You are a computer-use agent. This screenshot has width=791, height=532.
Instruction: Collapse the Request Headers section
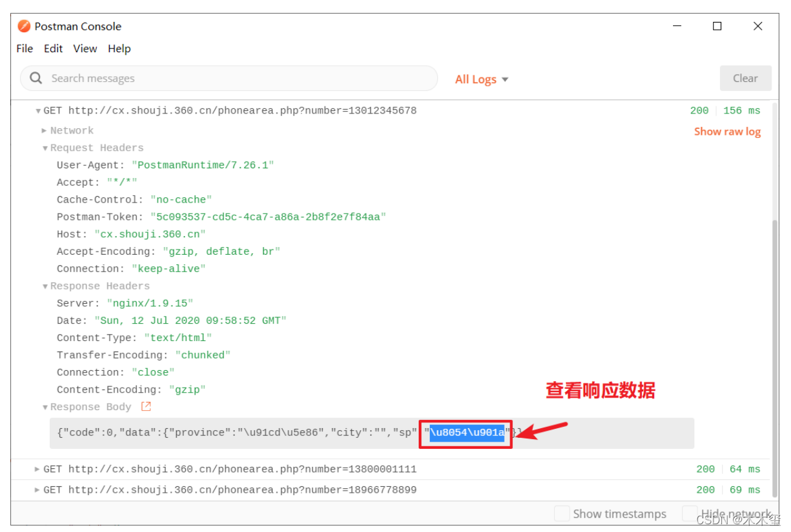tap(45, 148)
